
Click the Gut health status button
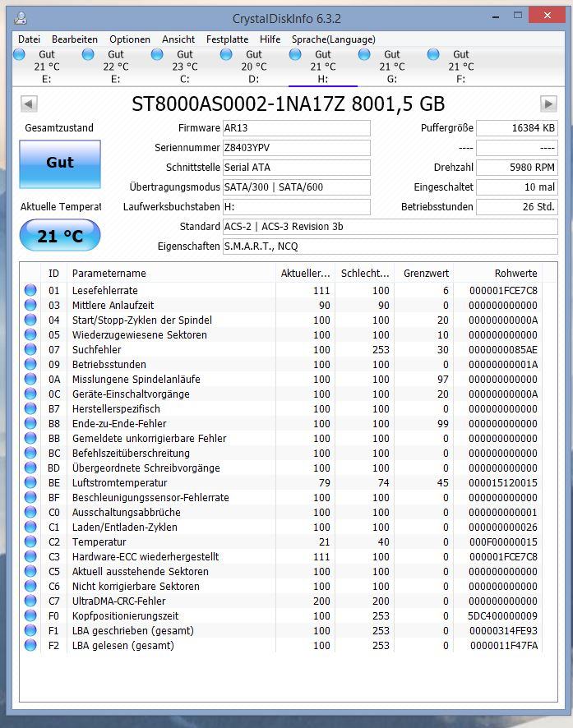pos(60,164)
